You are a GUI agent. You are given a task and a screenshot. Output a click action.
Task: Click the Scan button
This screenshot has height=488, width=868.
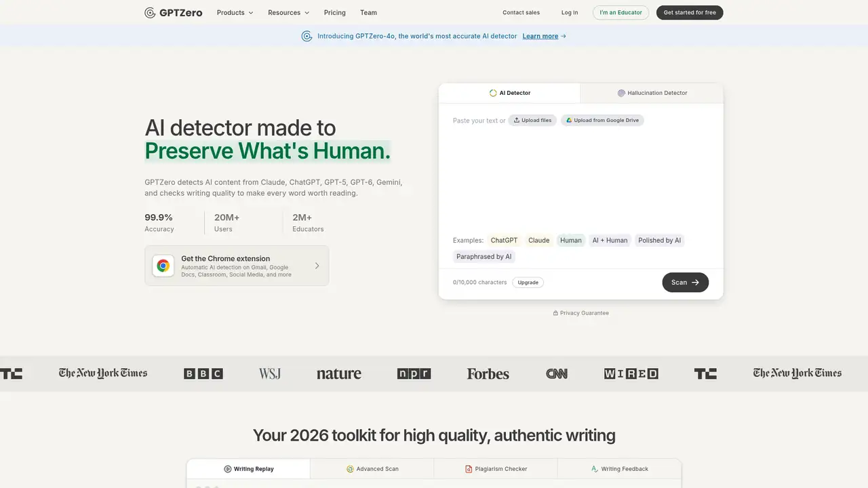[685, 283]
